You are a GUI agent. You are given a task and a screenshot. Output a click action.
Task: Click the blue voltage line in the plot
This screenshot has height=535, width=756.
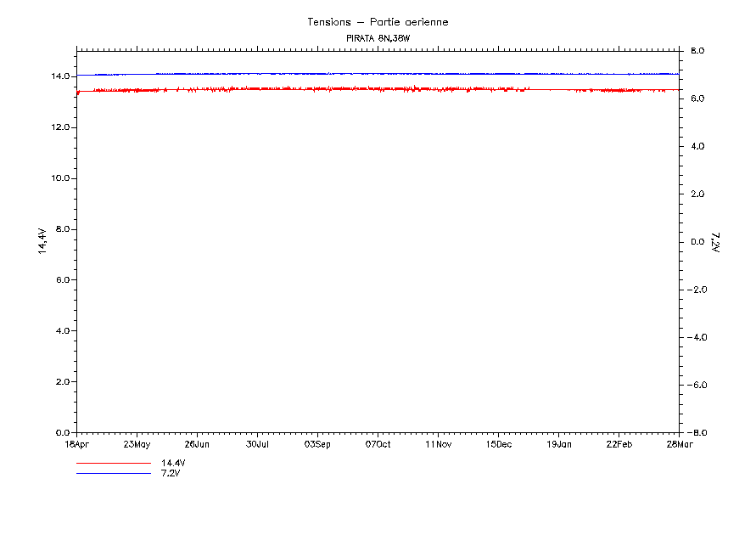[x=378, y=74]
